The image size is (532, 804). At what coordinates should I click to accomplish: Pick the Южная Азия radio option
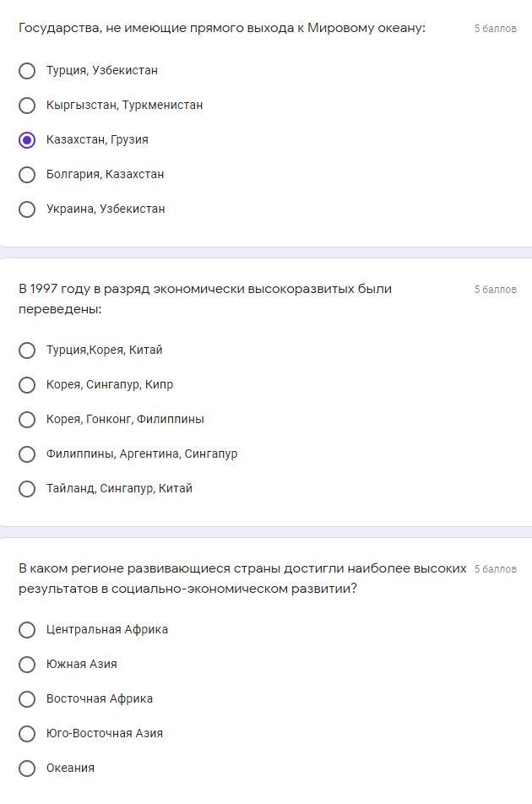click(x=27, y=665)
